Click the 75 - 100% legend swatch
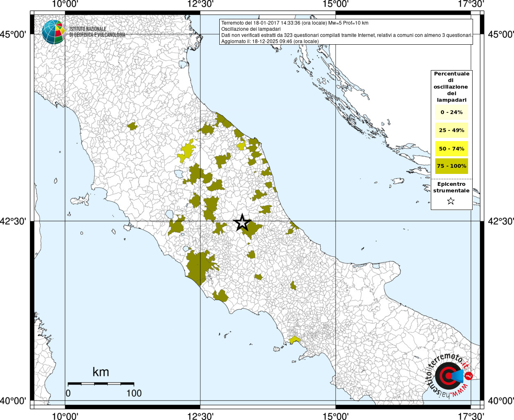 (x=451, y=166)
